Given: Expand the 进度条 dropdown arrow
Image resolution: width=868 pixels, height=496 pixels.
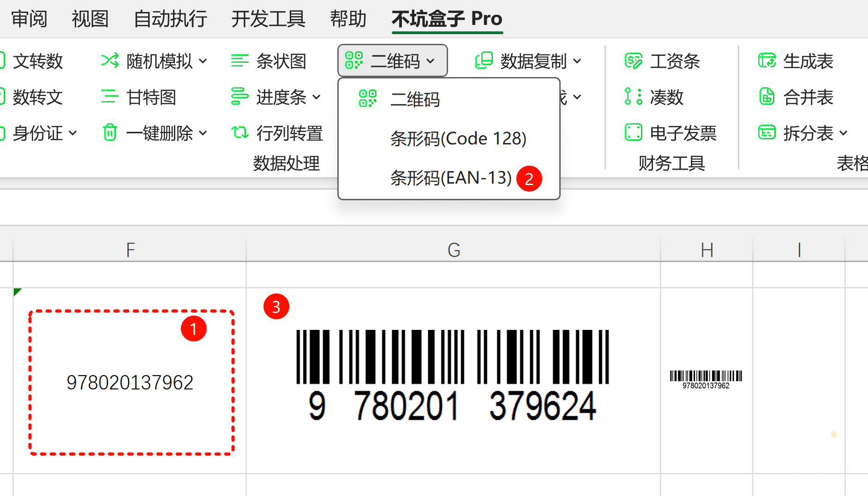Looking at the screenshot, I should tap(317, 97).
